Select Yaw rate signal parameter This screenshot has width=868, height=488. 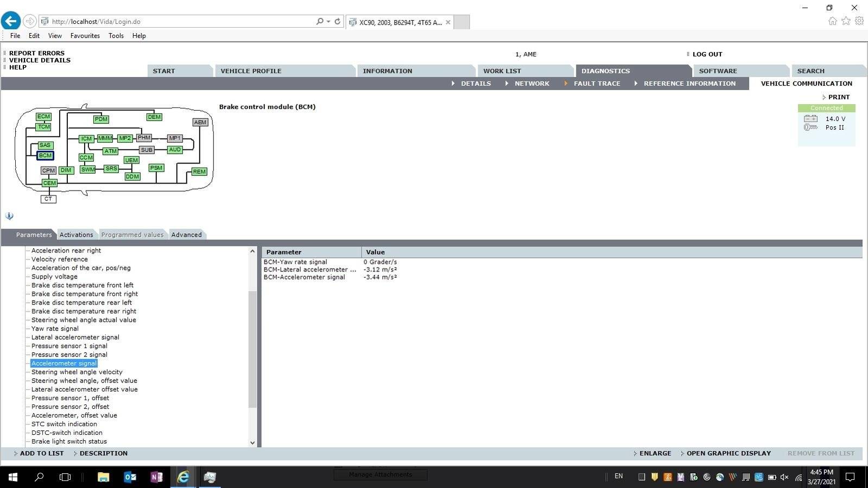[x=55, y=328]
